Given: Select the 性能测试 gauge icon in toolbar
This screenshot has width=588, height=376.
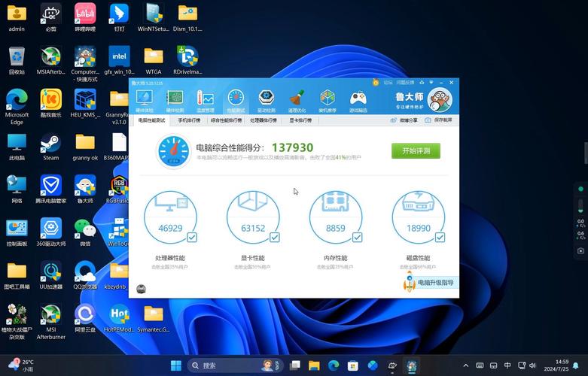Looking at the screenshot, I should 236,100.
